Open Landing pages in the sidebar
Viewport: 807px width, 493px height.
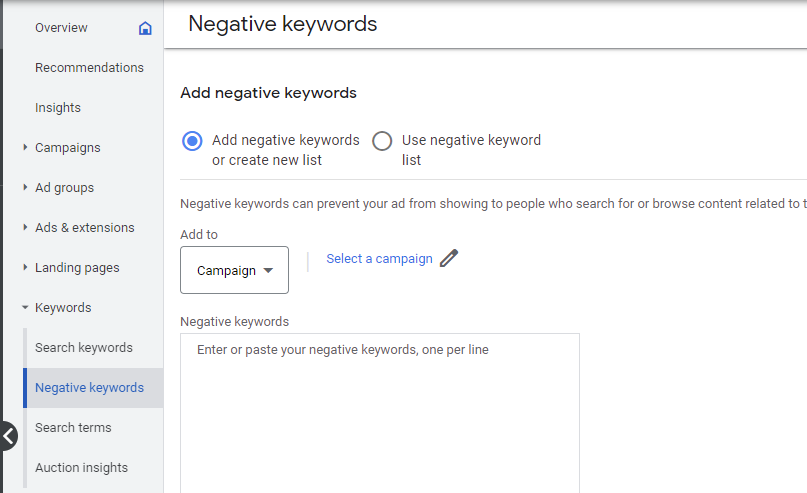pos(77,268)
